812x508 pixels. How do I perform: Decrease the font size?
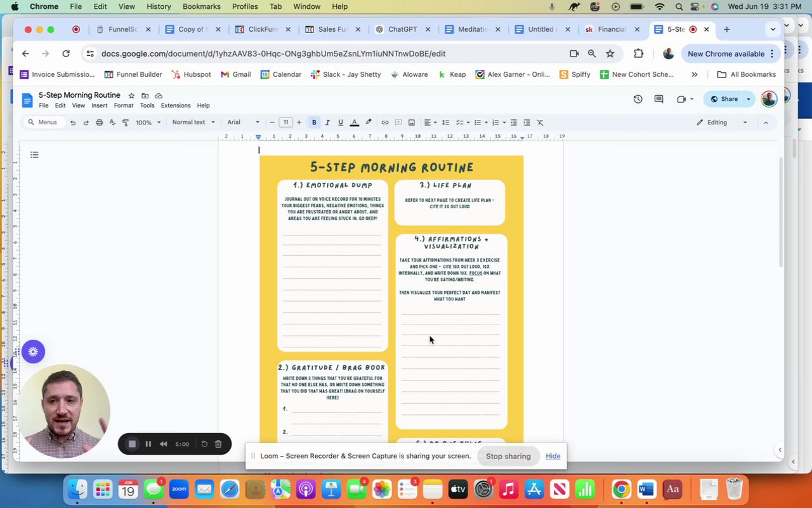click(x=272, y=123)
